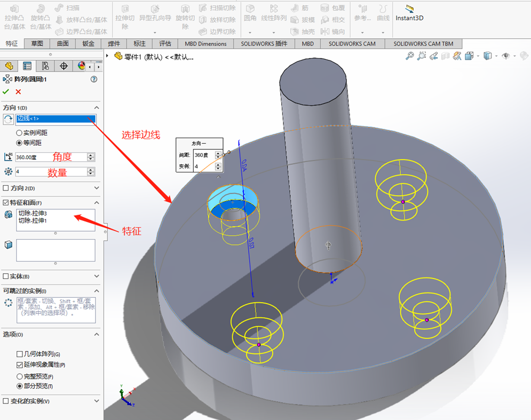This screenshot has height=420, width=531.
Task: Click the Zoom to Fit magnifier icon
Action: tap(409, 56)
